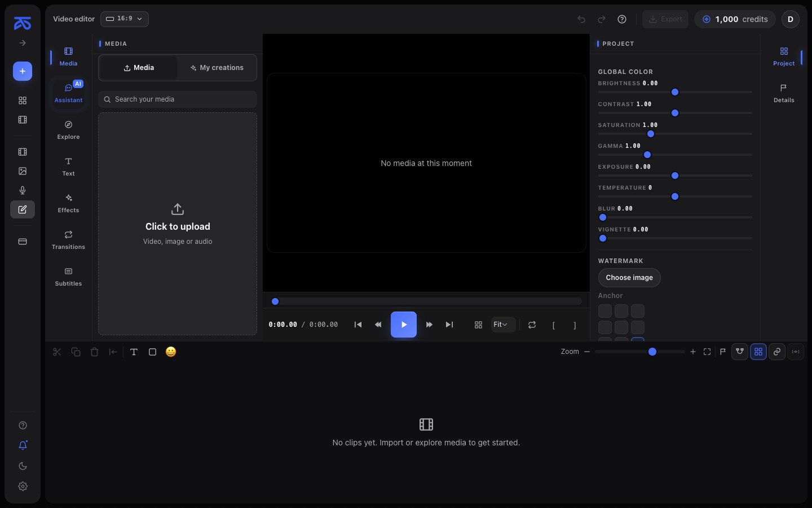Screen dimensions: 812x508
Task: Click the Export button
Action: click(x=665, y=19)
